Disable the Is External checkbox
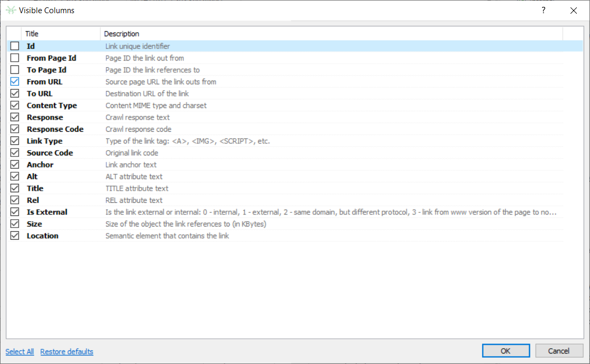Viewport: 590px width, 364px height. click(15, 212)
